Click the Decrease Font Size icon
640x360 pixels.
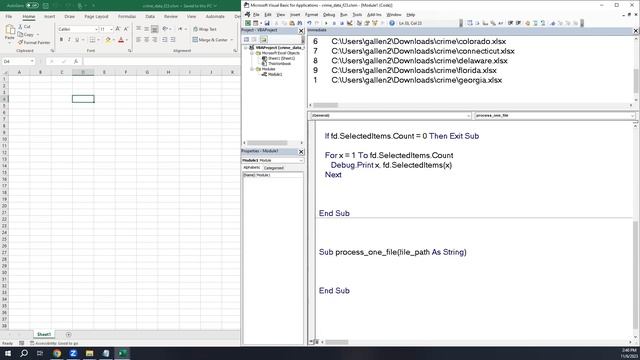(x=126, y=29)
